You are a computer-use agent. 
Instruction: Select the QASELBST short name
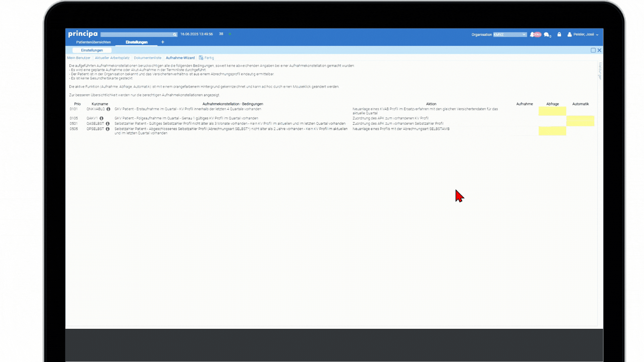point(95,124)
